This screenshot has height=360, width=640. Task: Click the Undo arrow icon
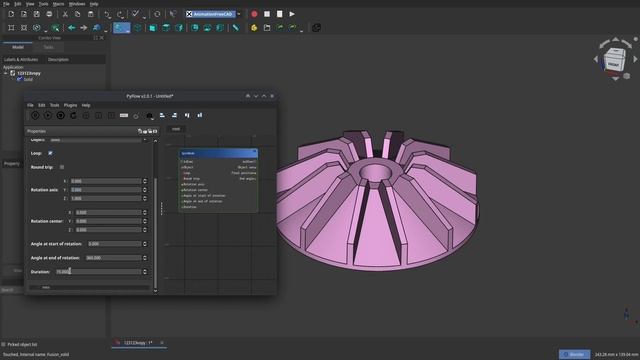click(x=107, y=14)
